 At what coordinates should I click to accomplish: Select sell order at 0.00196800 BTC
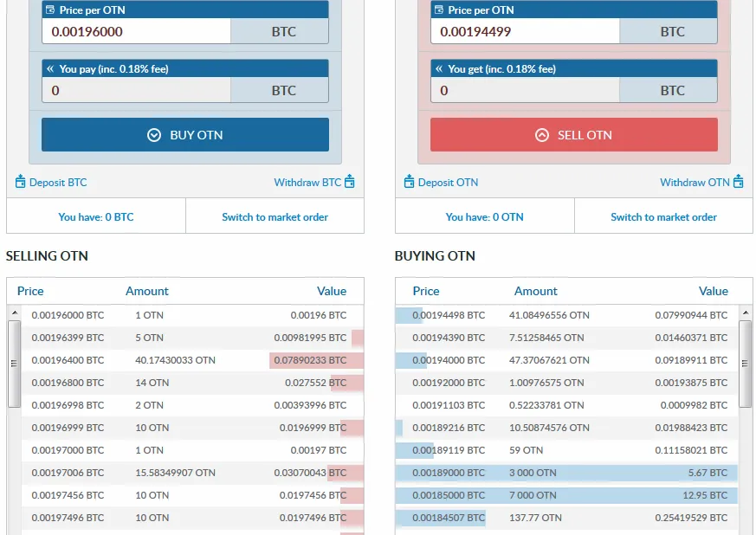click(192, 383)
